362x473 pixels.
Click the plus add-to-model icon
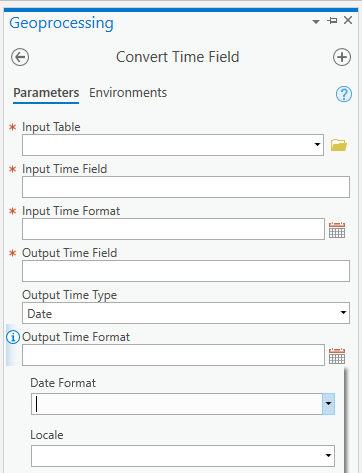[x=342, y=57]
